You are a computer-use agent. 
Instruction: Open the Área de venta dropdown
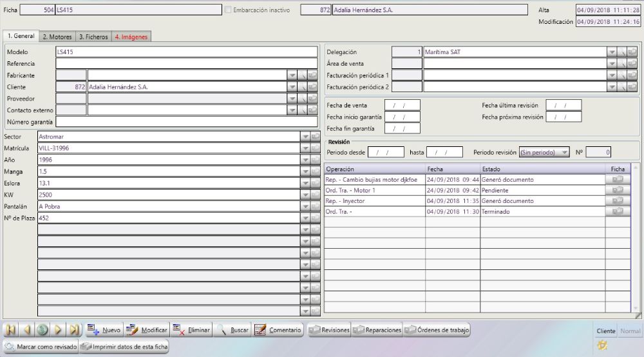611,64
